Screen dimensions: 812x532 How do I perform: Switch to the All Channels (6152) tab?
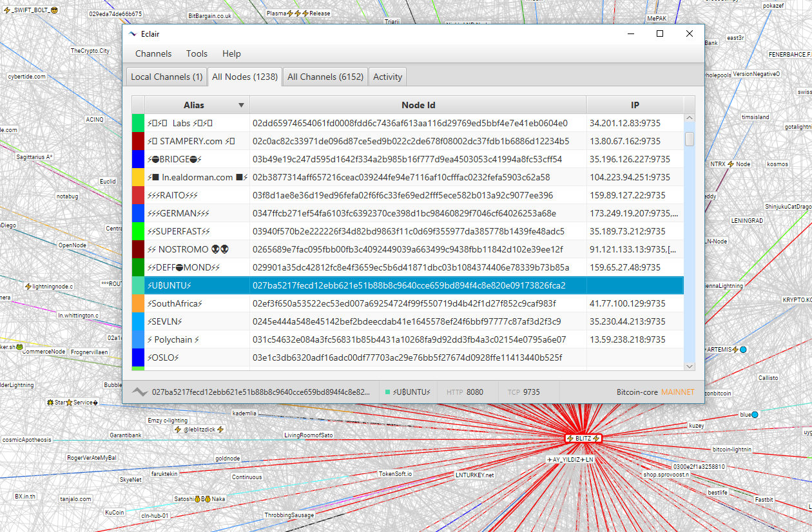325,77
